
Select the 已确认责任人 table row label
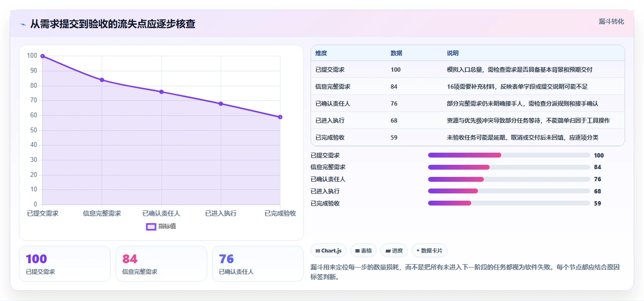coord(333,104)
